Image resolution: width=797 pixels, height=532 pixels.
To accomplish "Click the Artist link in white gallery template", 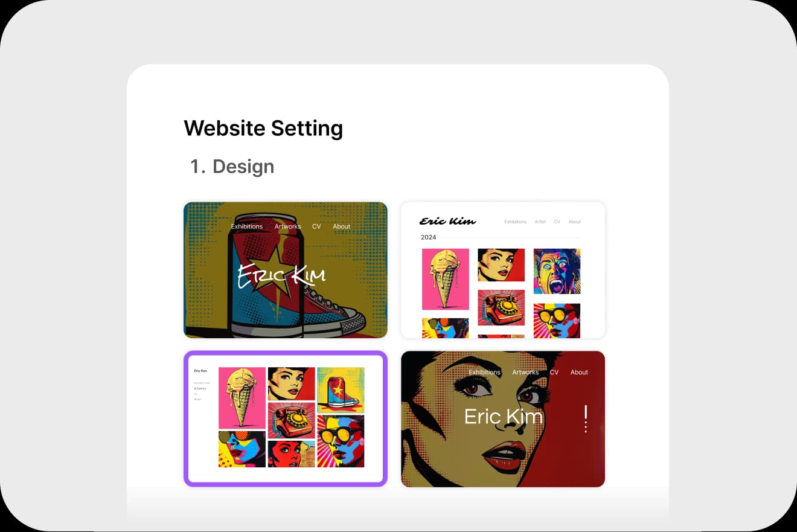I will (540, 222).
